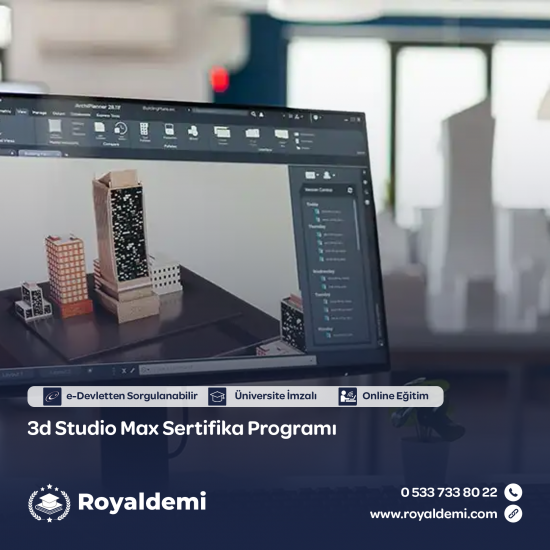Switch to the Layout2 tab
Viewport: 550px width, 550px height.
[60, 372]
